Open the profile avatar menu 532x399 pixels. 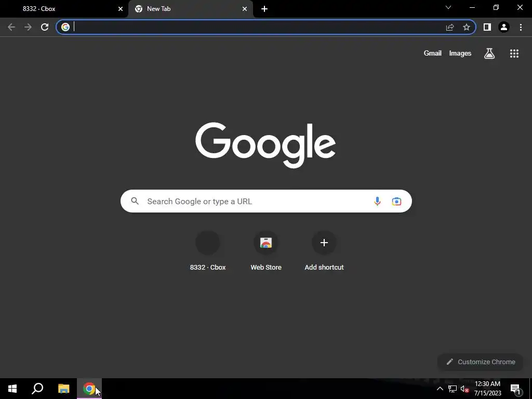(504, 27)
